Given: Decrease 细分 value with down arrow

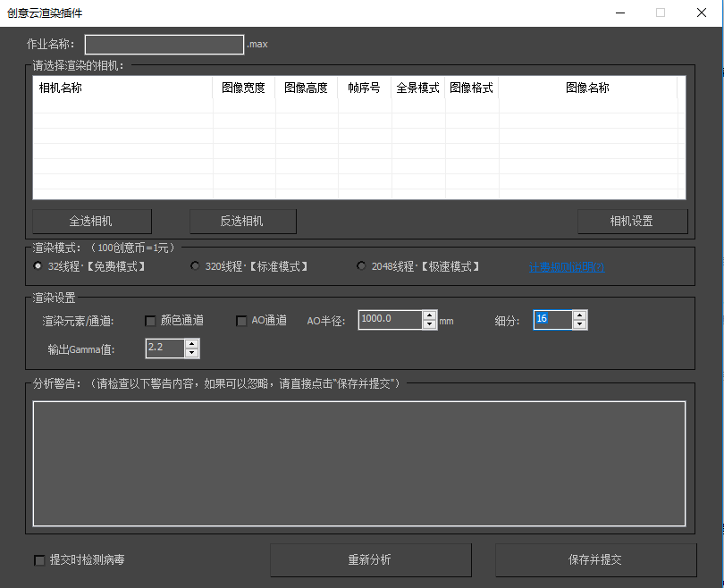Looking at the screenshot, I should (580, 324).
